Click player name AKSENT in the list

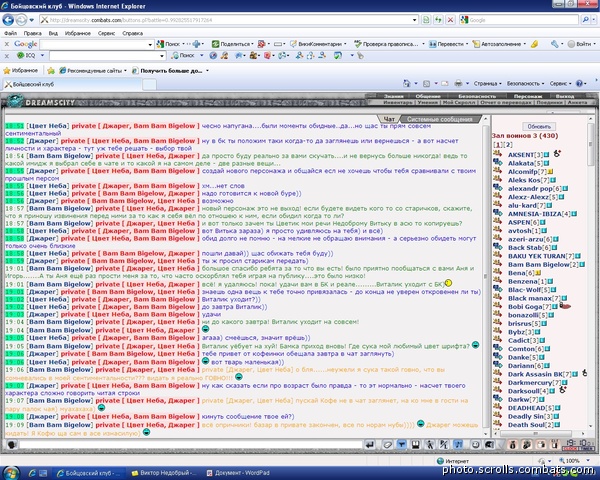tap(521, 155)
